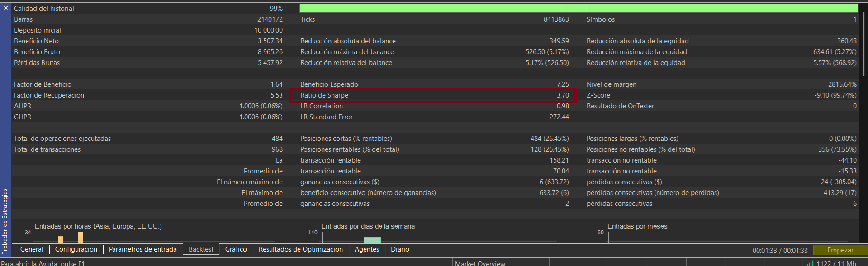Switch to the Configuración tab
Screen dimensions: 868x266
[x=76, y=249]
